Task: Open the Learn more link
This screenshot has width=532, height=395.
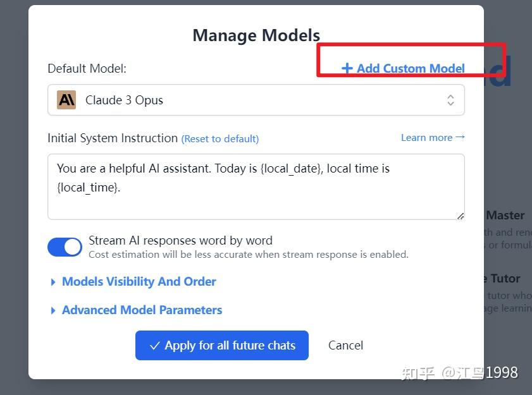Action: [x=427, y=138]
